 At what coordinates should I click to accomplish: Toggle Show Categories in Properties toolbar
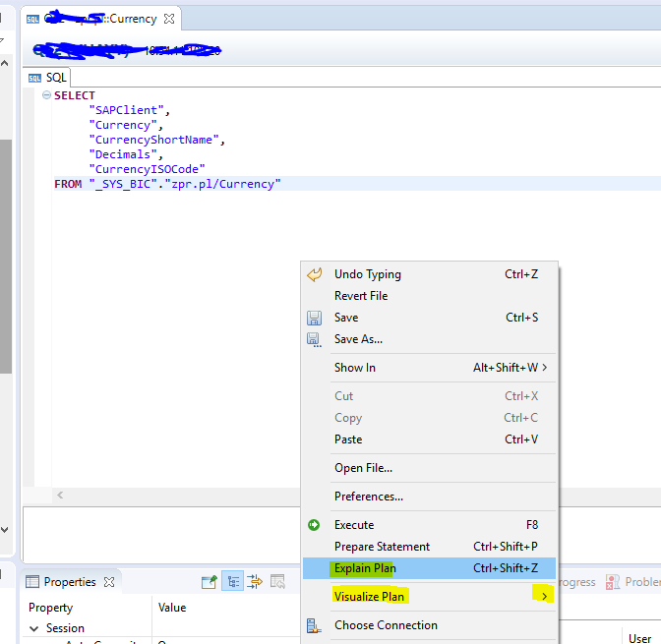[232, 582]
